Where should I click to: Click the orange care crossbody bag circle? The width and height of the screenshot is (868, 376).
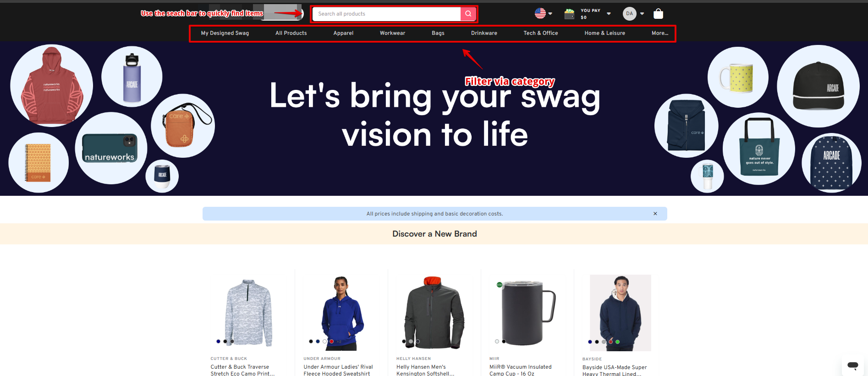(x=183, y=126)
